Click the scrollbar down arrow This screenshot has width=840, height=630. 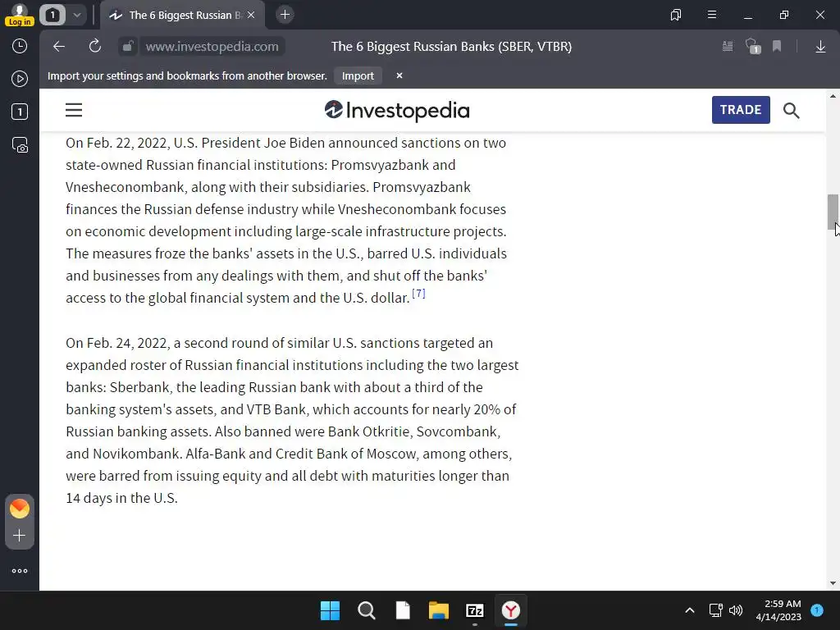[833, 583]
